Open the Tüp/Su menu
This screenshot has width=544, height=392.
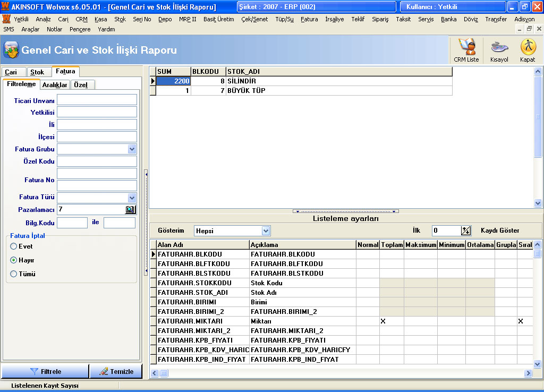click(284, 20)
